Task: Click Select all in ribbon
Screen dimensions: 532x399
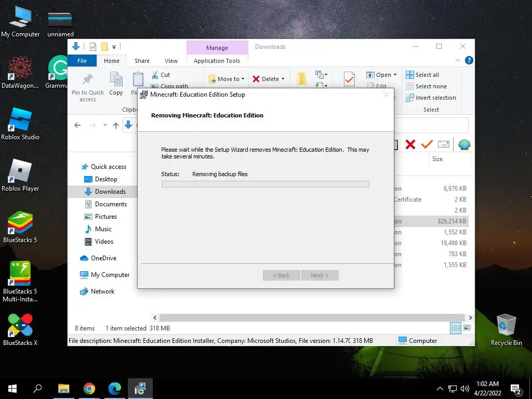Action: 422,75
